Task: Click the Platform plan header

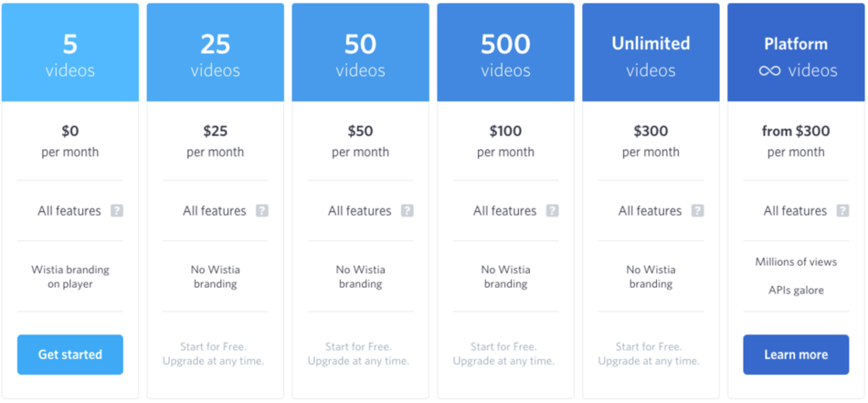Action: (x=796, y=53)
